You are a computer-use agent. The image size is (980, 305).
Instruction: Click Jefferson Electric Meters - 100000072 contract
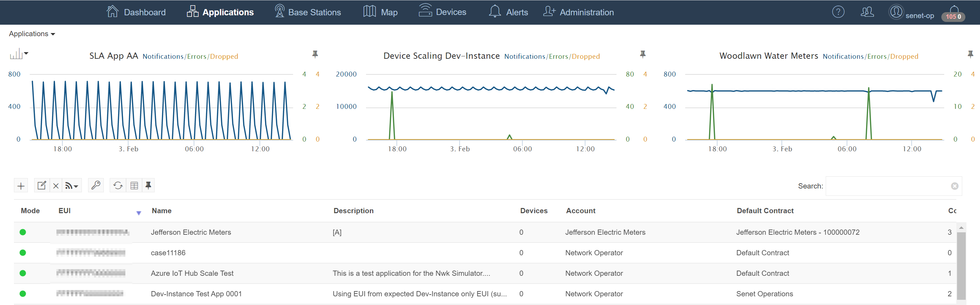798,232
